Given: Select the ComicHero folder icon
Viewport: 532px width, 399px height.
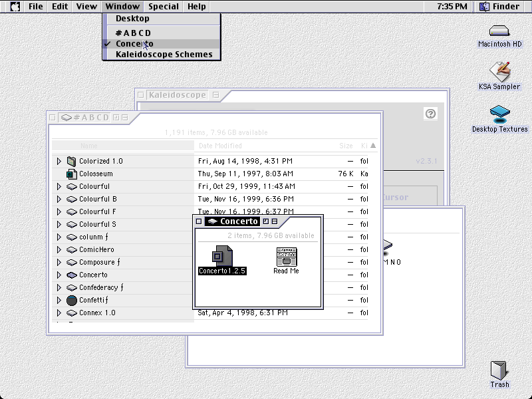Looking at the screenshot, I should click(71, 250).
